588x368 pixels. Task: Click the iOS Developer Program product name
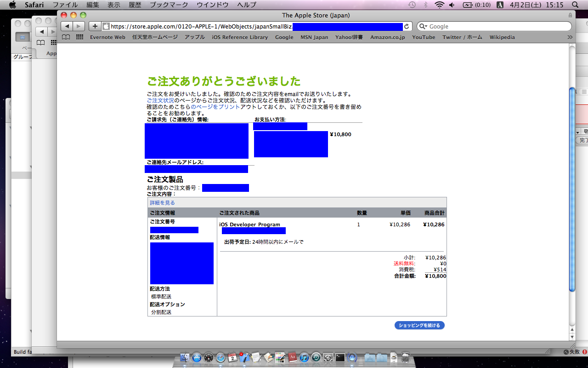249,224
